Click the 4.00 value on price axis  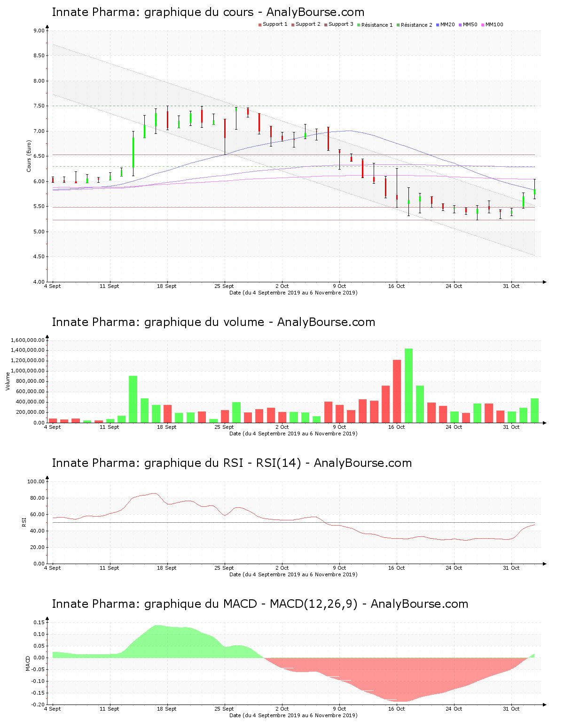[x=39, y=282]
